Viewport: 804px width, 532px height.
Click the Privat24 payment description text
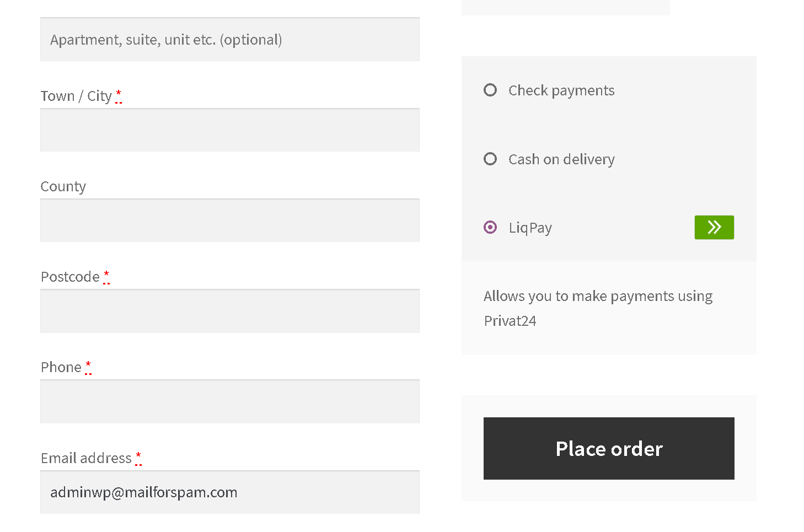(598, 308)
